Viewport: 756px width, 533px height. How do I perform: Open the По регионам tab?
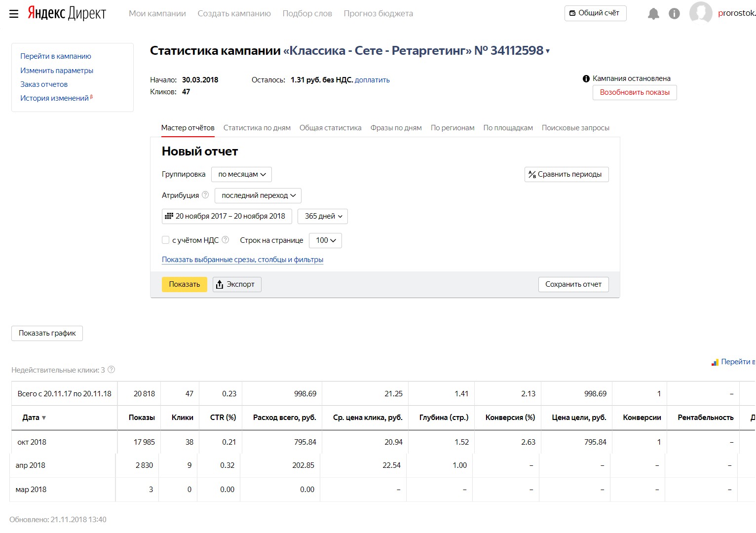point(453,128)
